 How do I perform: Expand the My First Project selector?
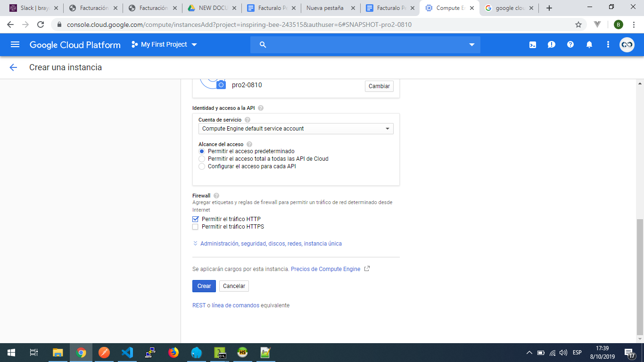[x=164, y=45]
